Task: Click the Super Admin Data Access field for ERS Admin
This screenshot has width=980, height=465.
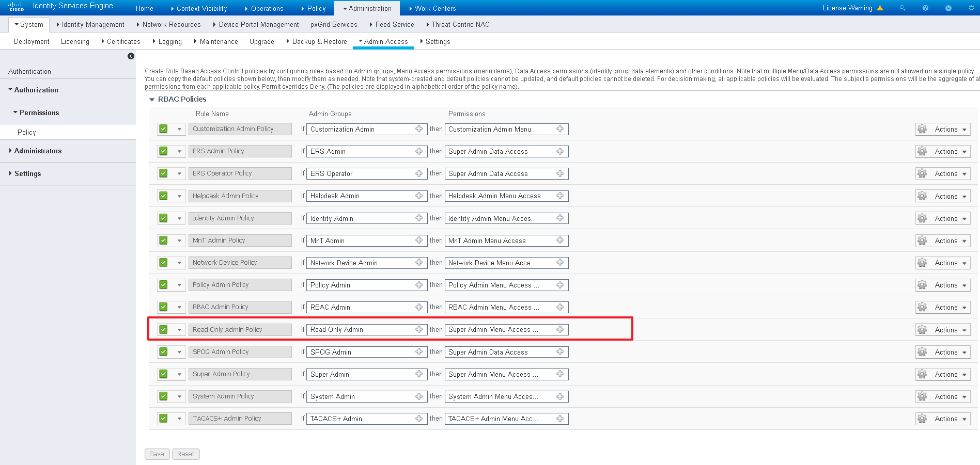Action: point(507,151)
